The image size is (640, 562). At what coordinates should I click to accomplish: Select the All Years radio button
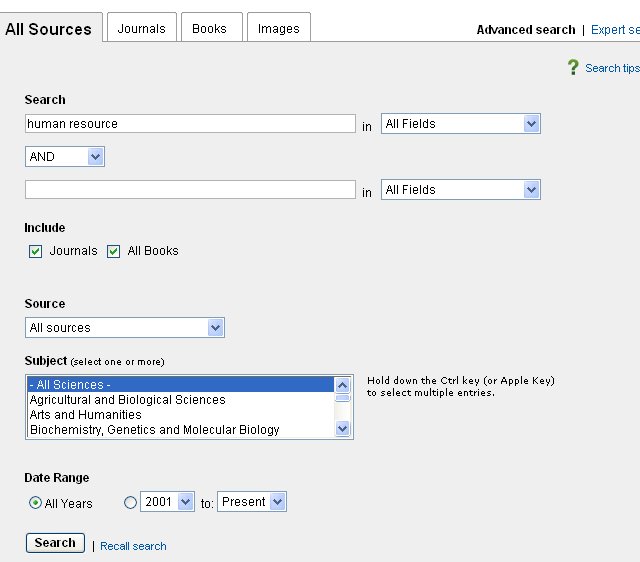[35, 503]
